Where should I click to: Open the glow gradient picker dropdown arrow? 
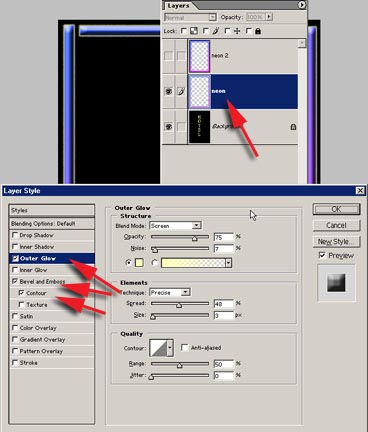pos(228,263)
